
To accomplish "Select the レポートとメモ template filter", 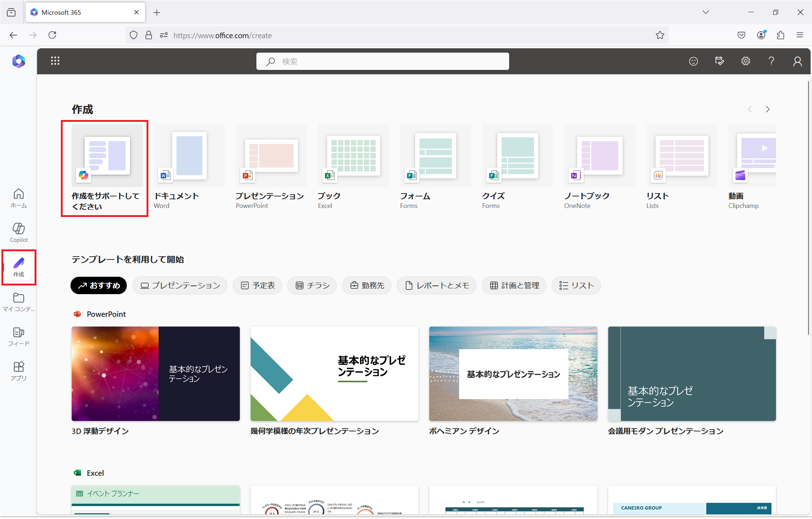I will click(x=436, y=285).
